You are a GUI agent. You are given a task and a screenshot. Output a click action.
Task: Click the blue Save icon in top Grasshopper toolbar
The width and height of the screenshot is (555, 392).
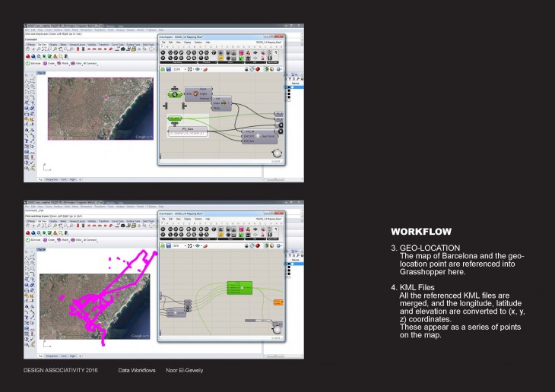[x=170, y=69]
